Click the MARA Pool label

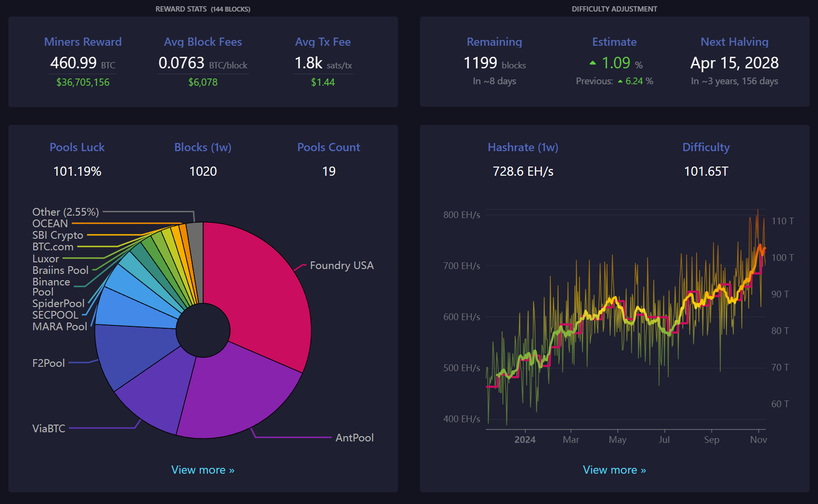click(60, 326)
